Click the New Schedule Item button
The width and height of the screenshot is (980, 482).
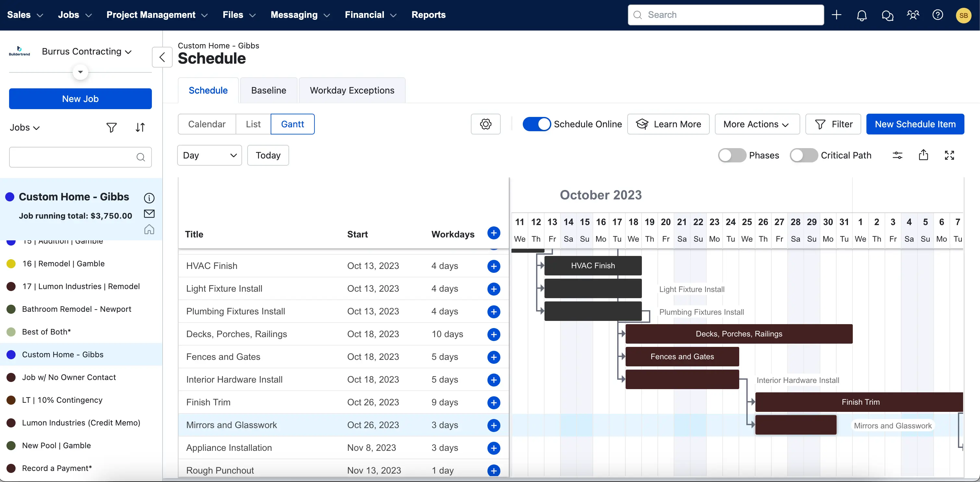coord(915,124)
